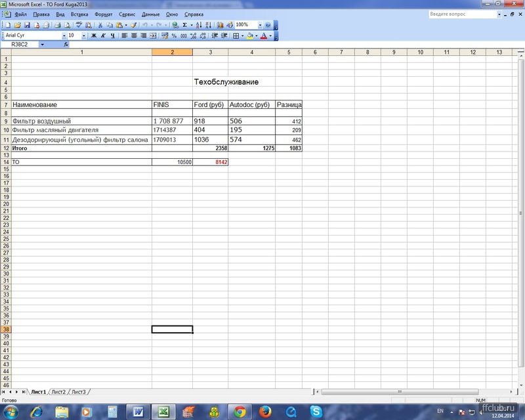Create a new blank workbook
Screen dimensions: 525x420
click(x=8, y=25)
